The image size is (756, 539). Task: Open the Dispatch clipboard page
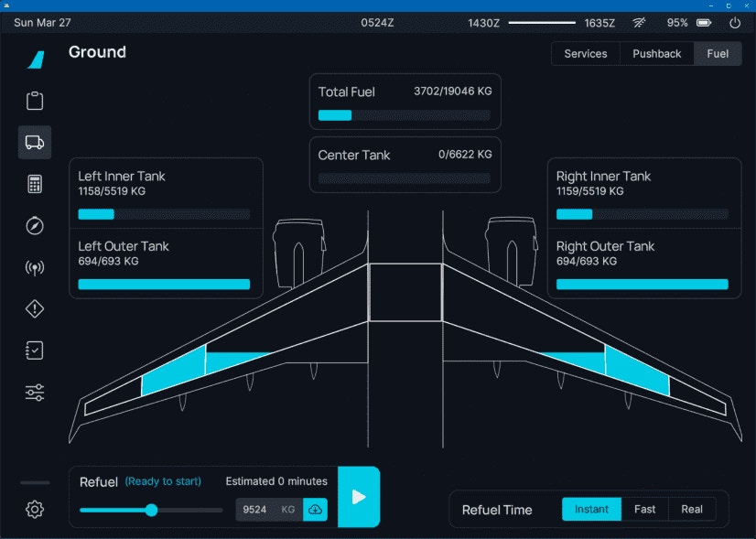35,101
